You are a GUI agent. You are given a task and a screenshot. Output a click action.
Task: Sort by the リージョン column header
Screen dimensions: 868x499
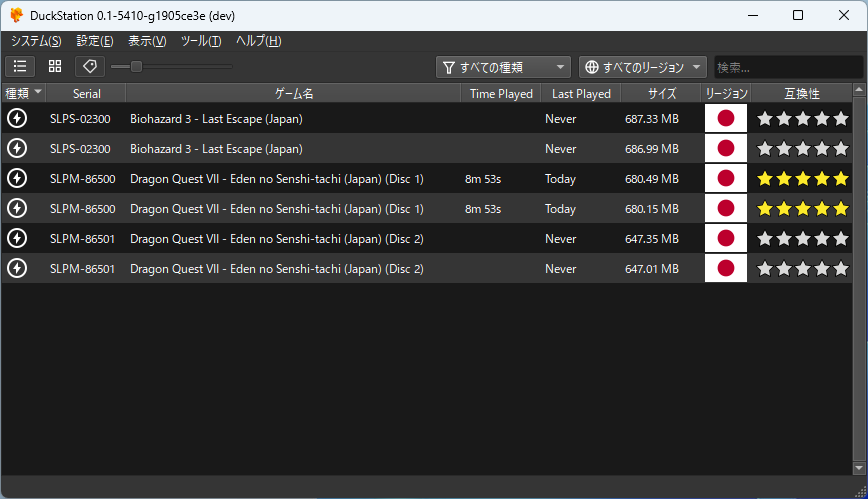coord(726,94)
